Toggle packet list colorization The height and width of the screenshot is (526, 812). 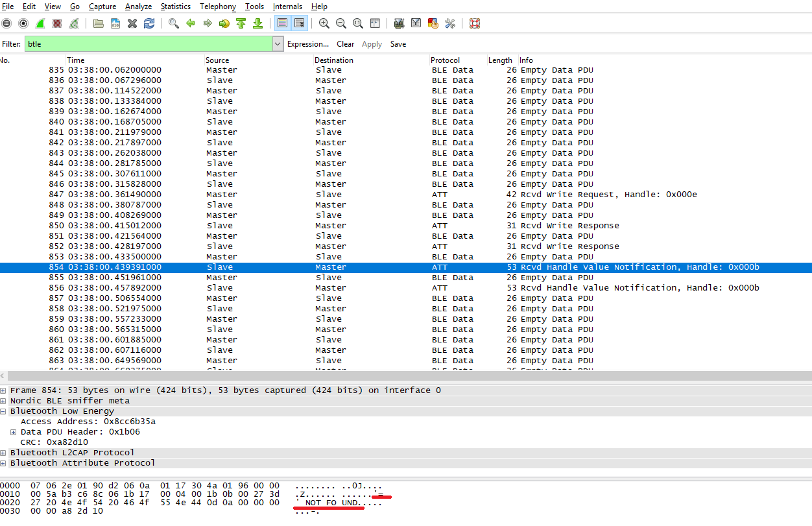pyautogui.click(x=282, y=23)
